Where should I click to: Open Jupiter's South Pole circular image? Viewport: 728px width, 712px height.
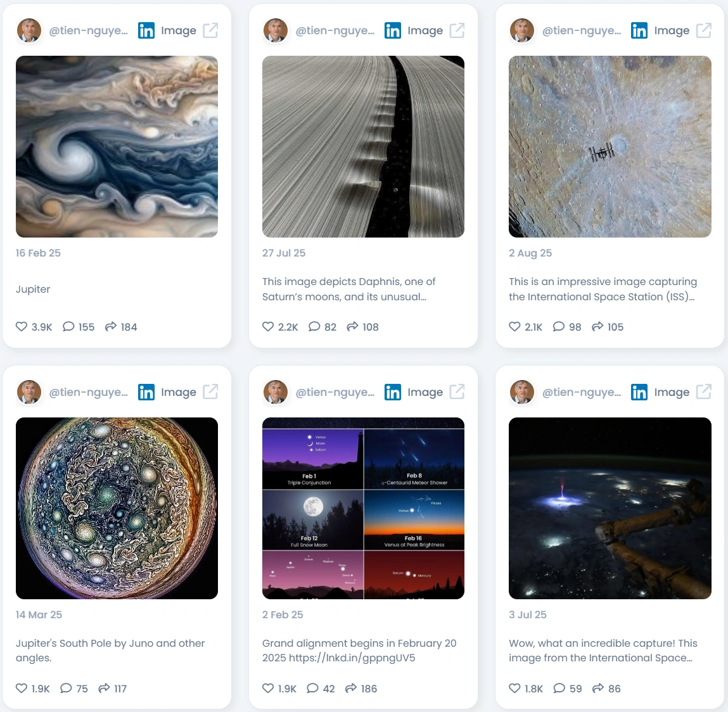(117, 508)
